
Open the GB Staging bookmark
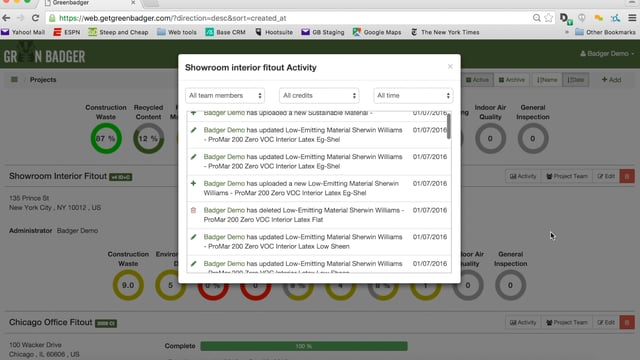coord(323,32)
